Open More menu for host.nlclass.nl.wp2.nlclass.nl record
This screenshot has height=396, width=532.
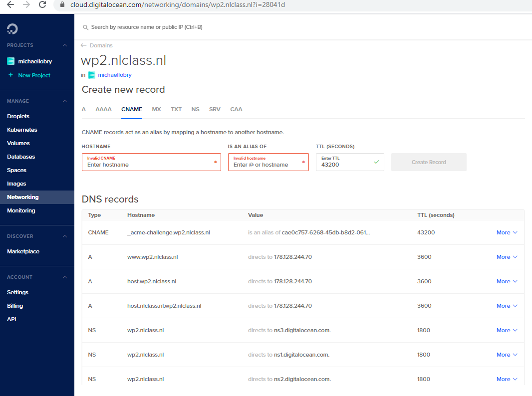(507, 306)
